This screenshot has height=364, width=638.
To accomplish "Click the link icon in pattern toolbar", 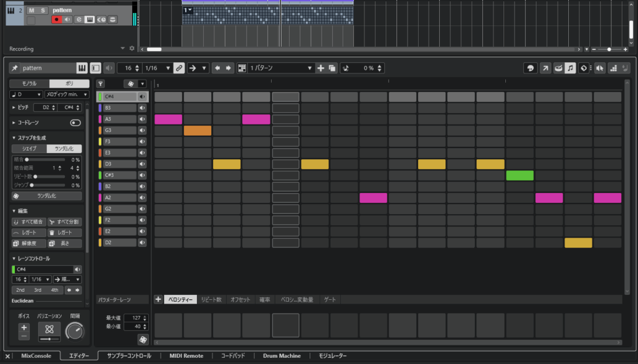I will [179, 68].
